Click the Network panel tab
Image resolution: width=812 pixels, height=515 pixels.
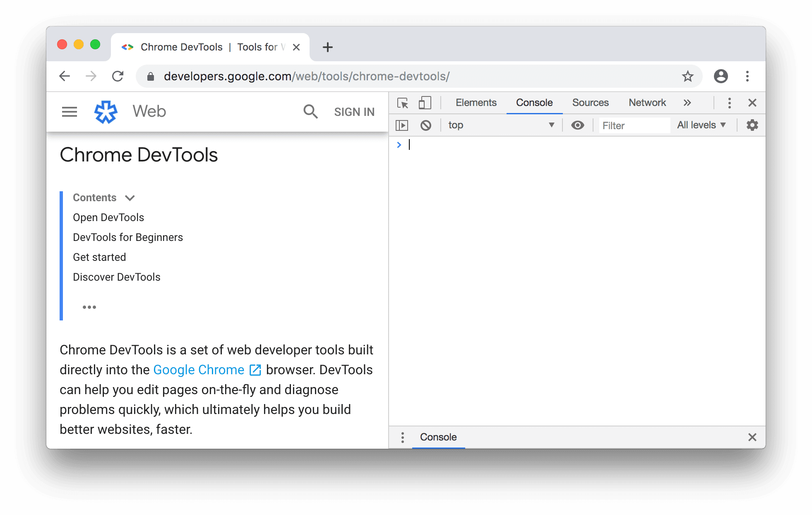(x=646, y=102)
